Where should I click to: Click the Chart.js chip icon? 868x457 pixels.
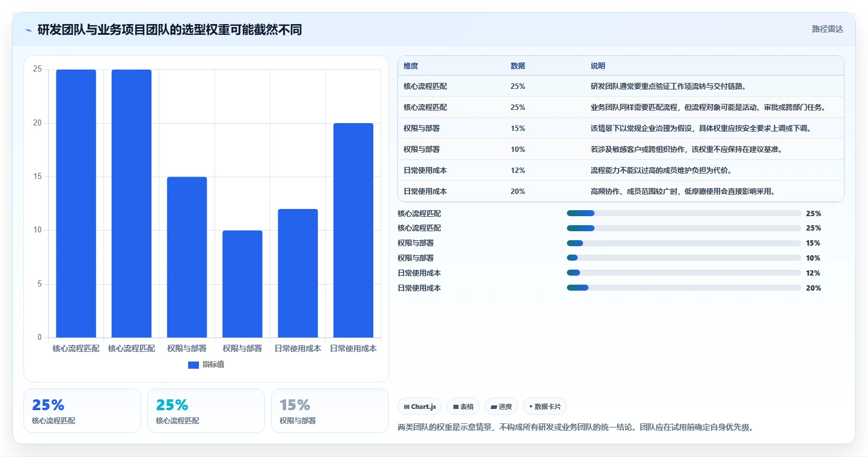pyautogui.click(x=407, y=407)
